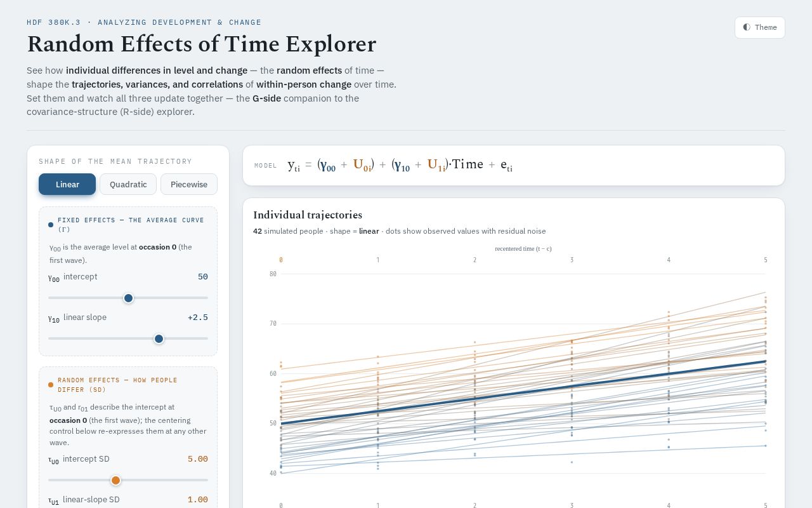Click the blue dot beside Fixed Effects

[x=51, y=225]
